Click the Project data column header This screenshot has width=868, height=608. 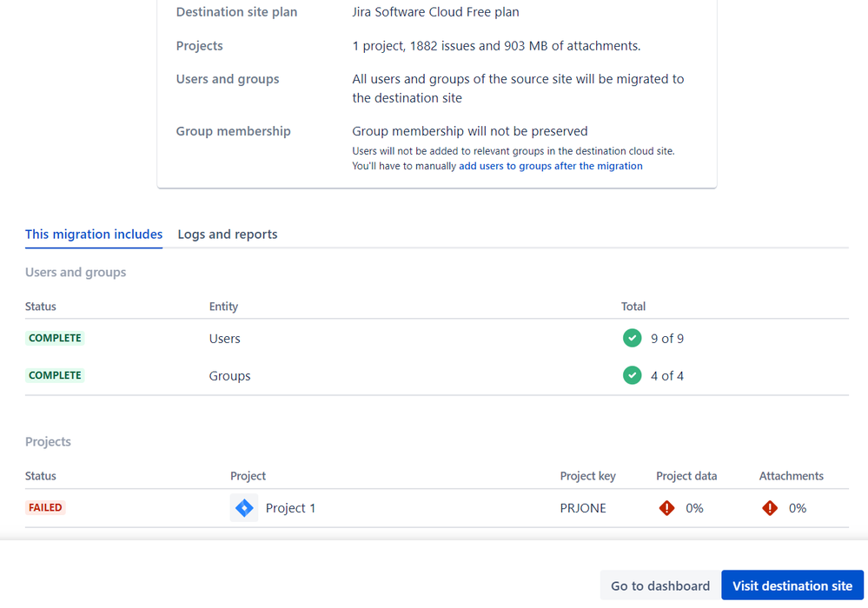pyautogui.click(x=686, y=476)
